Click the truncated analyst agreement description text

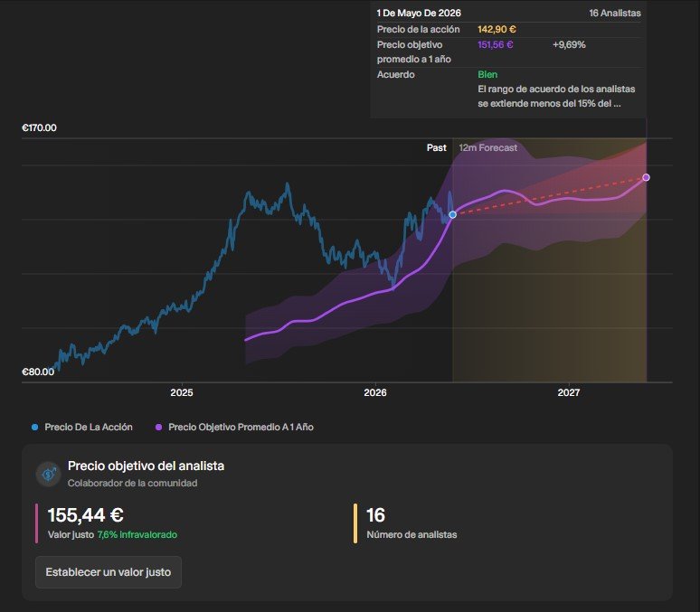pos(556,96)
